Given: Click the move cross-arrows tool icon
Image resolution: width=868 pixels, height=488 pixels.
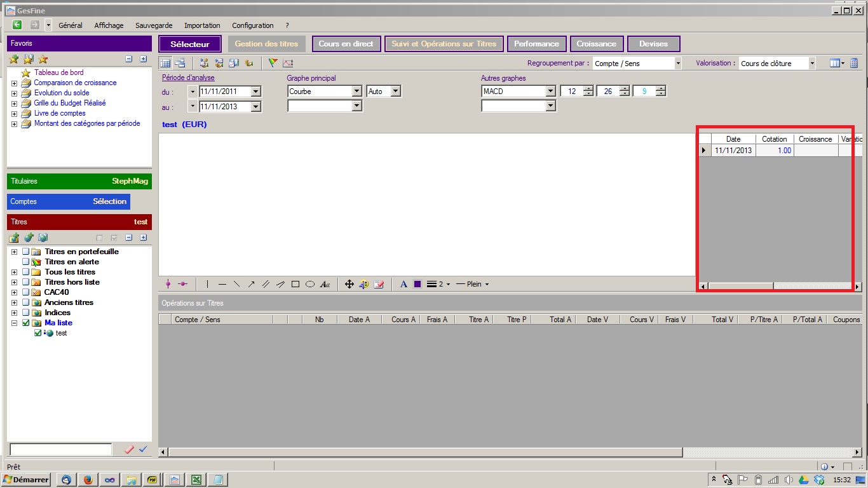Looking at the screenshot, I should pos(349,284).
